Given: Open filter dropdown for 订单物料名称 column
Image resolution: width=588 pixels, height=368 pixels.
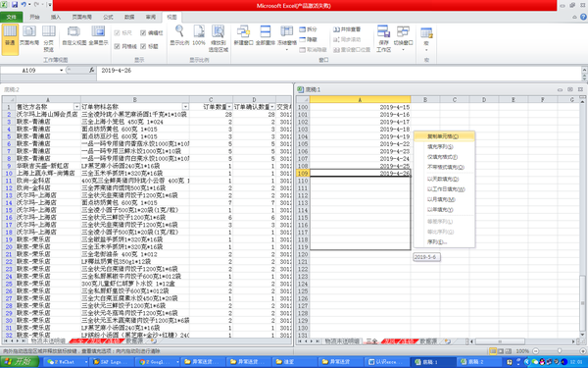Looking at the screenshot, I should (x=185, y=107).
